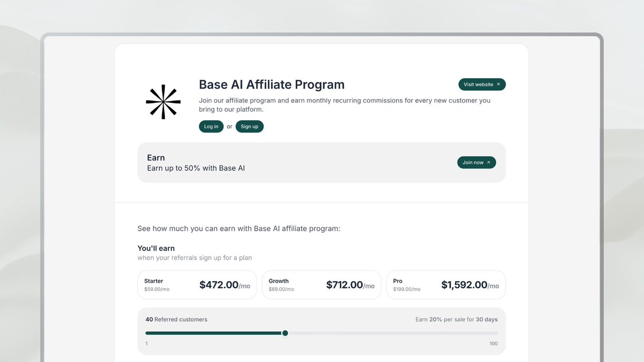
Task: Click the '$472.00/mo' Starter earnings amount
Action: coord(225,285)
